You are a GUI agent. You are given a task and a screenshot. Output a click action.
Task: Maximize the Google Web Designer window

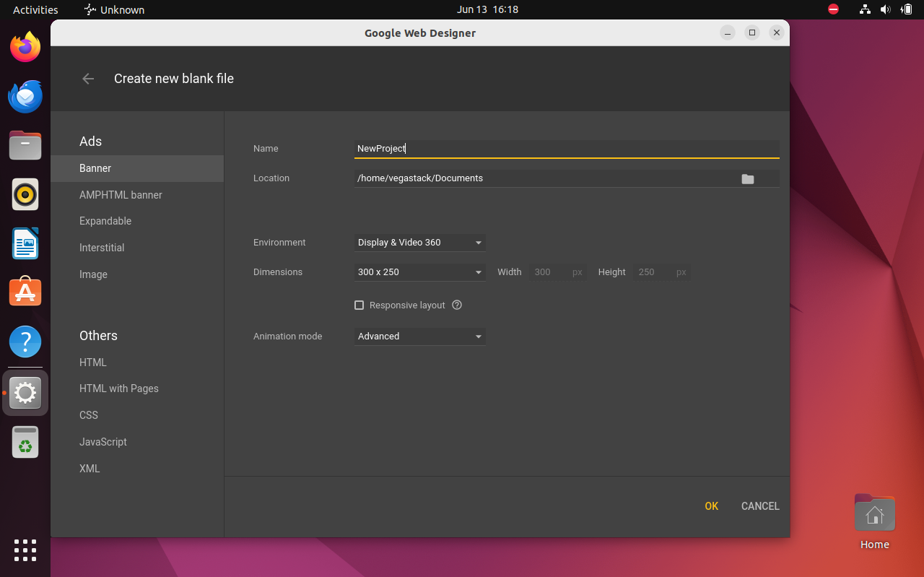tap(752, 32)
